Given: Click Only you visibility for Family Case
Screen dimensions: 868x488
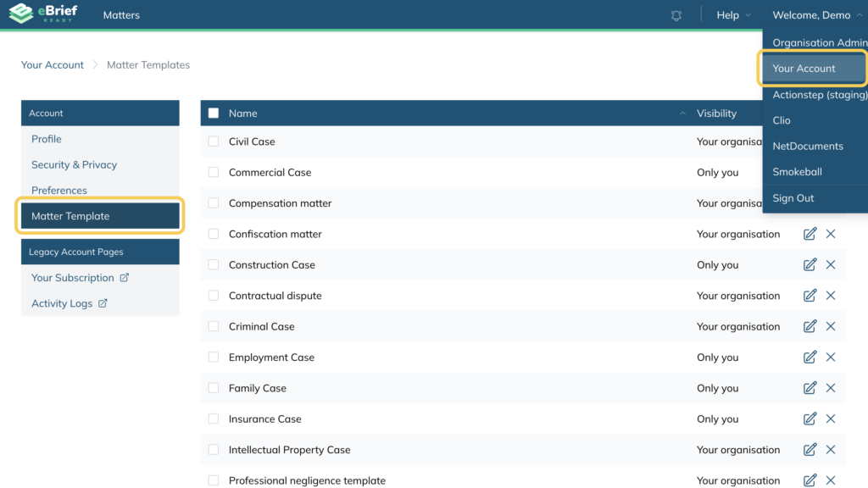Looking at the screenshot, I should [717, 388].
